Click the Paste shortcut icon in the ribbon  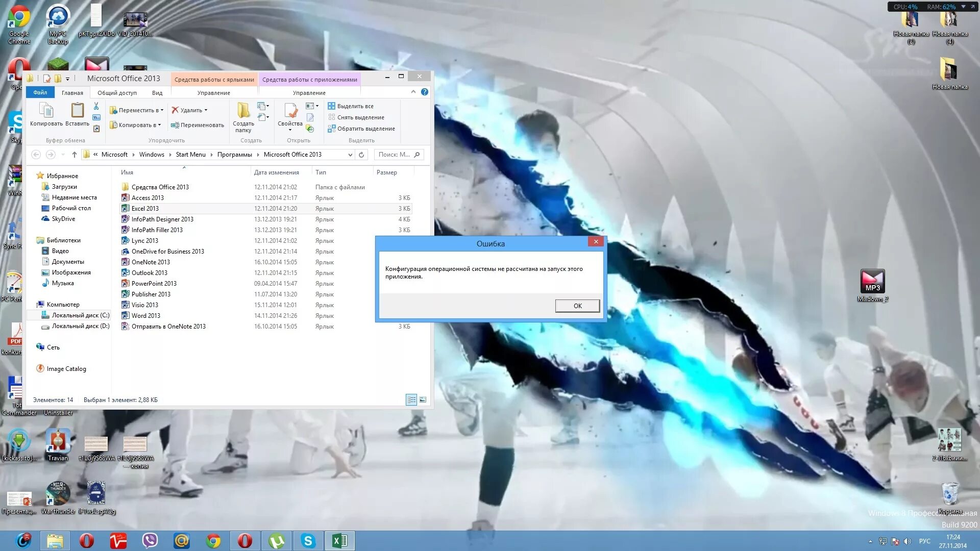96,129
